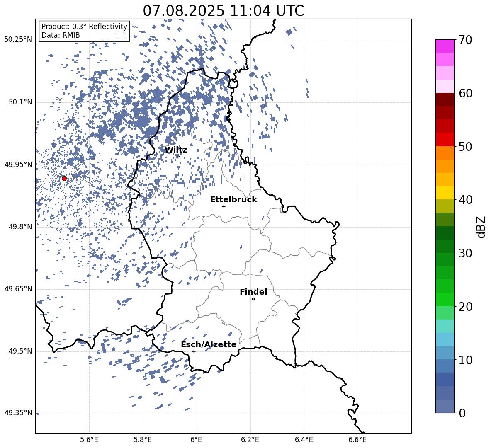Click the 6.2°E longitude label
This screenshot has height=448, width=491.
(250, 440)
